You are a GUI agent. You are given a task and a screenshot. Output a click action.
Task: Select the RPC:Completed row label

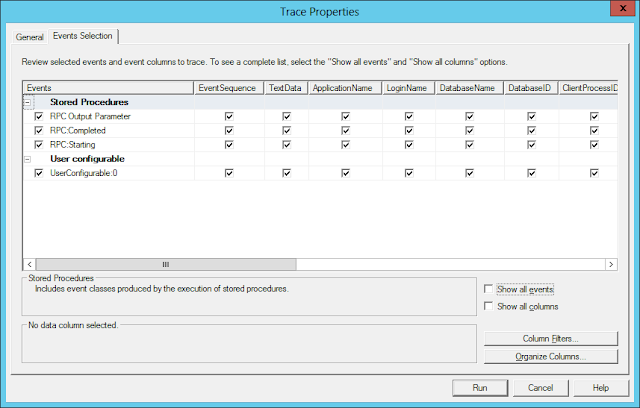click(78, 131)
